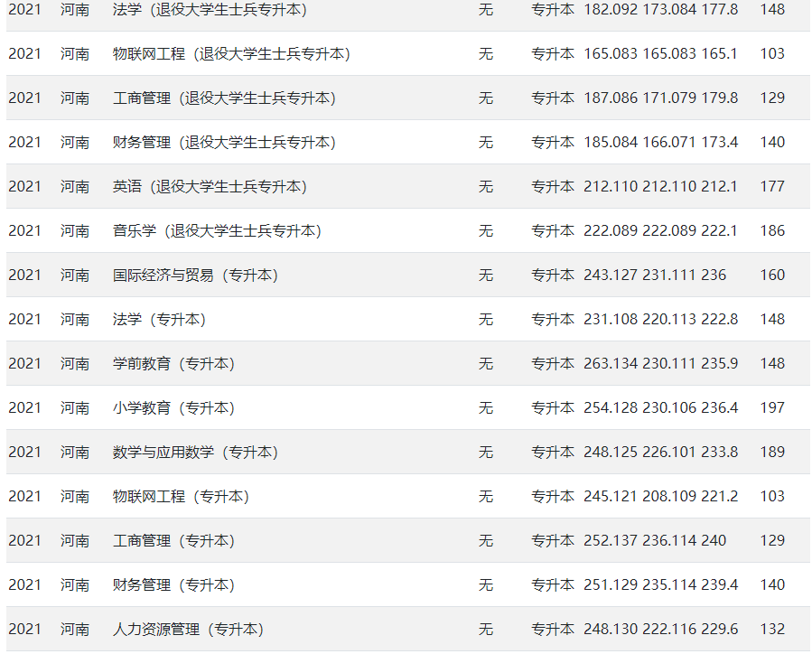The image size is (812, 654).
Task: Click 国际经济与贸易（专升本） major
Action: point(195,275)
